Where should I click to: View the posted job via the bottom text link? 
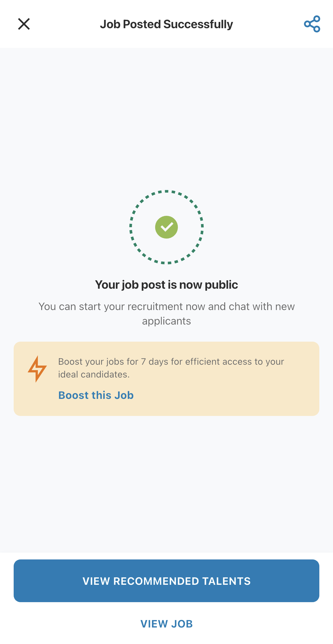point(166,624)
